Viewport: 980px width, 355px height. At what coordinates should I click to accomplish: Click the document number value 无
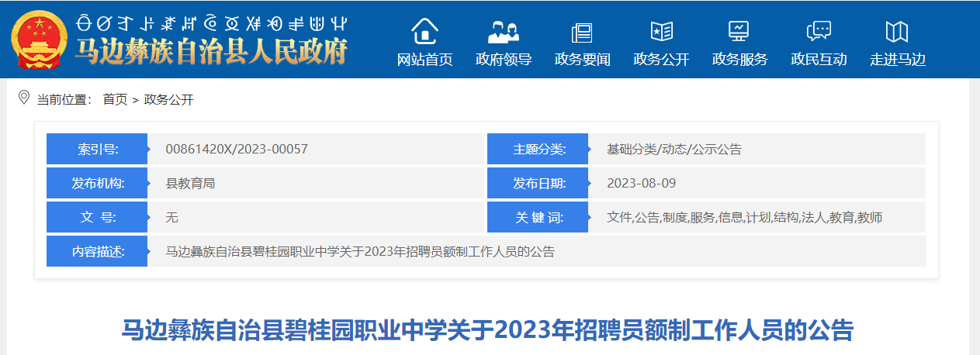tap(171, 217)
